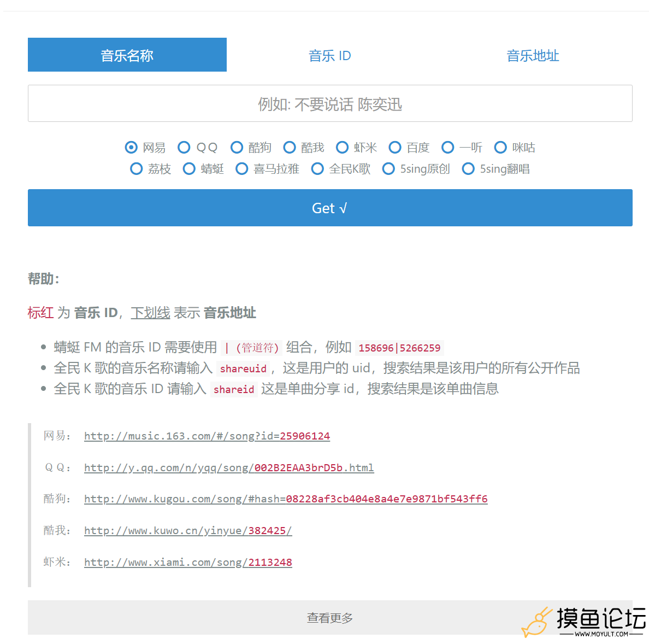Image resolution: width=649 pixels, height=644 pixels.
Task: Select the 5sing原创 radio option
Action: click(388, 169)
